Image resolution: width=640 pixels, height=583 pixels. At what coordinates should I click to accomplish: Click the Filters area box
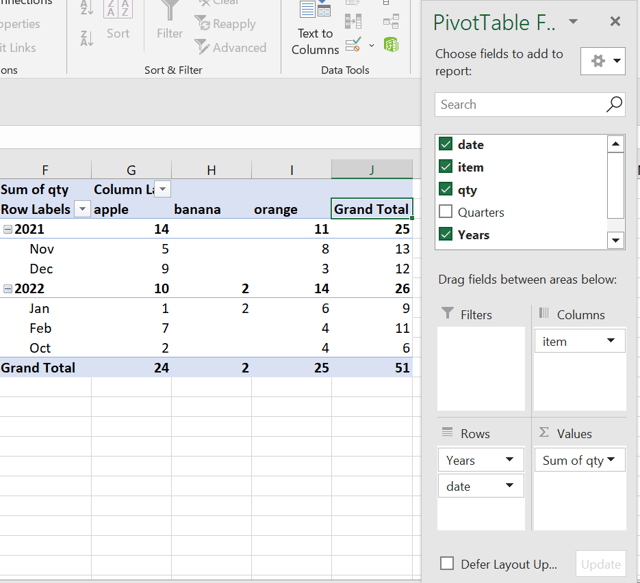[481, 369]
